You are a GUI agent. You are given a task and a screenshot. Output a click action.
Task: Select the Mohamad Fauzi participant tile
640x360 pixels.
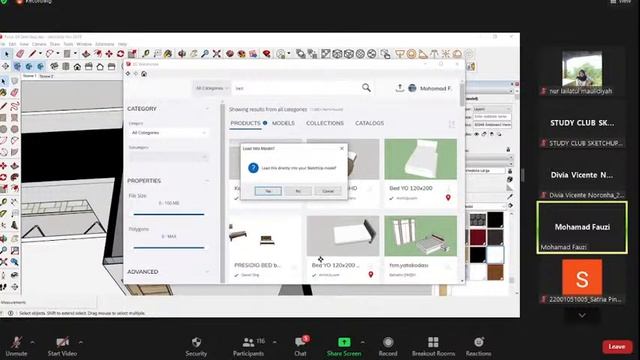[x=582, y=227]
